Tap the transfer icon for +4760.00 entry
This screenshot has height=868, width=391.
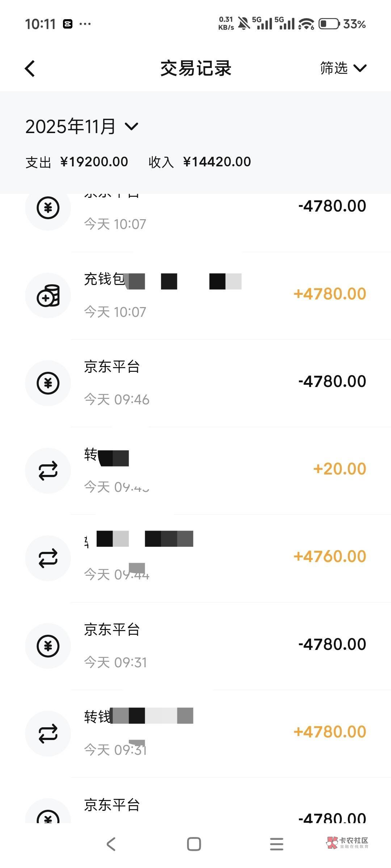[x=48, y=558]
